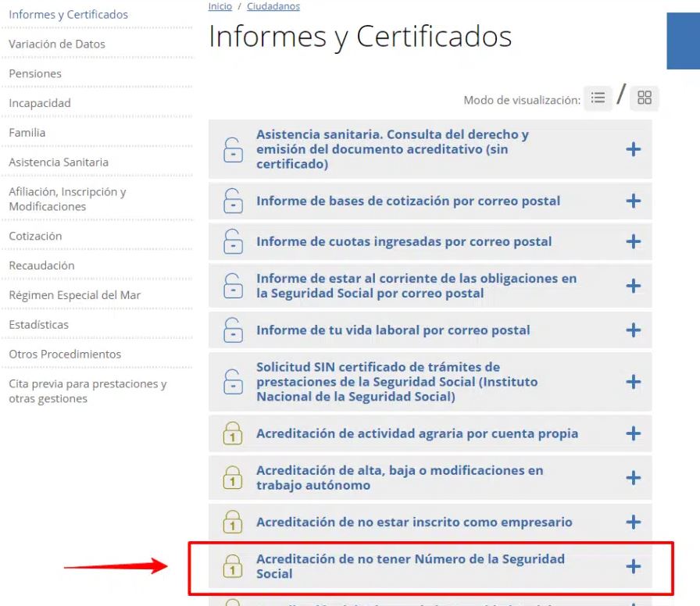Screen dimensions: 700x606
Task: Expand Acreditación de alta, baja o modificaciones
Action: [633, 477]
